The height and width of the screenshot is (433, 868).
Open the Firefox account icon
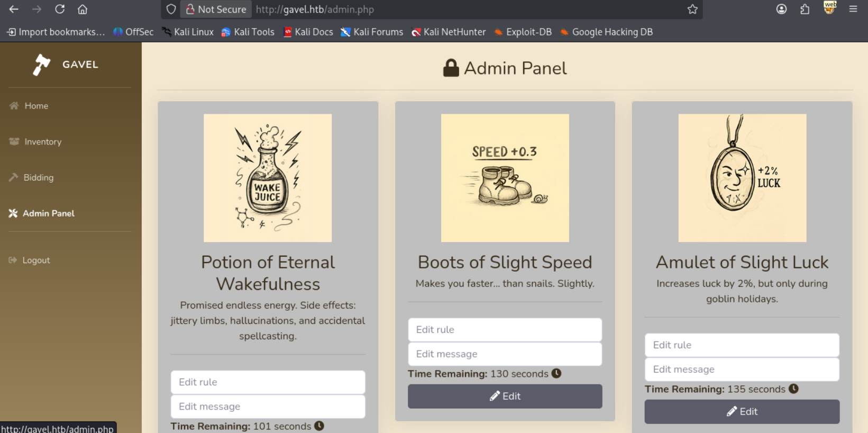[781, 9]
